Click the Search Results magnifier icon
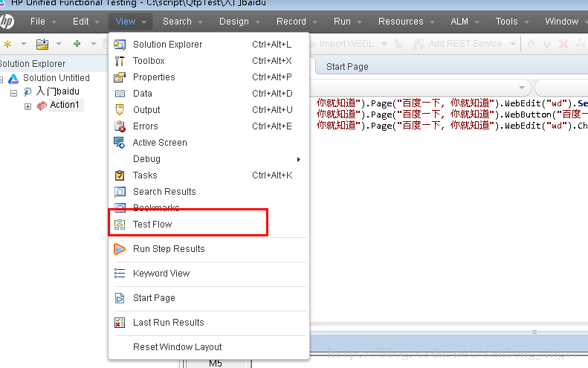Viewport: 588px width, 368px height. tap(120, 192)
